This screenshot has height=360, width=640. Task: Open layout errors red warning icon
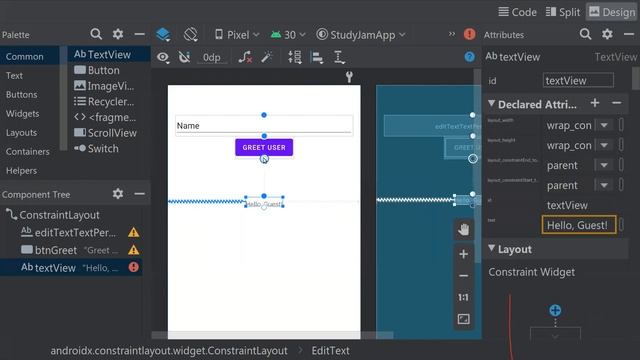469,34
